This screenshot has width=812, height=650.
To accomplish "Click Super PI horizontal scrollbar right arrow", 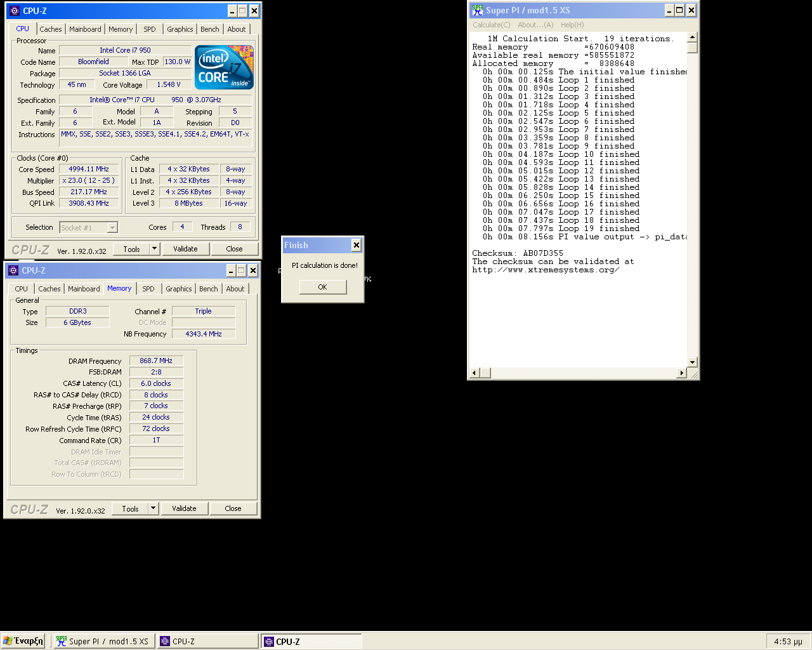I will coord(682,373).
